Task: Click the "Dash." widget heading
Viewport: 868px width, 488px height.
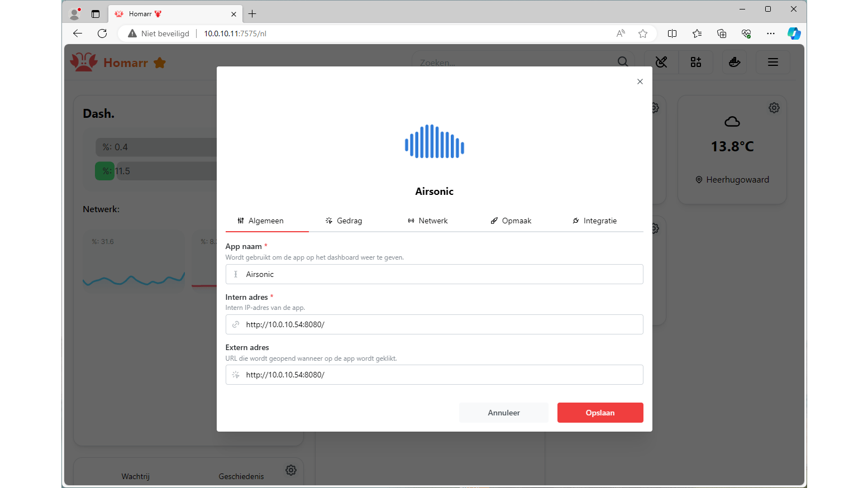Action: coord(98,113)
